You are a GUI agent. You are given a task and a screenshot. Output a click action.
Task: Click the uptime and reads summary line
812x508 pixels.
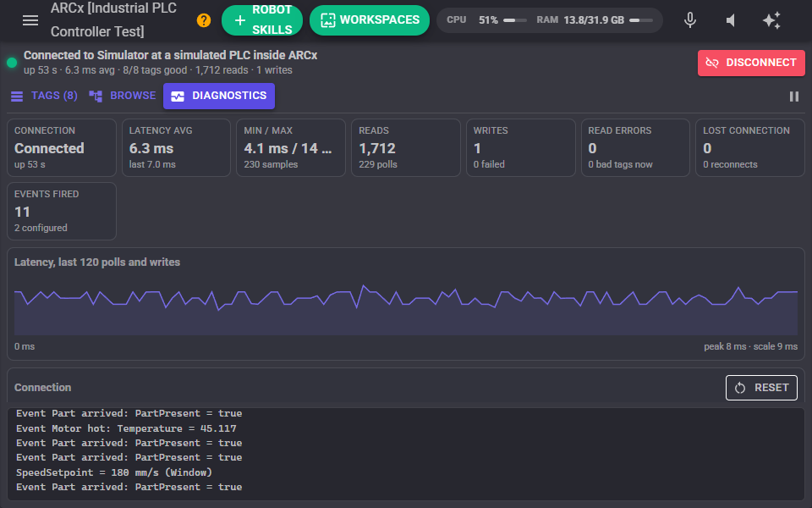click(158, 70)
